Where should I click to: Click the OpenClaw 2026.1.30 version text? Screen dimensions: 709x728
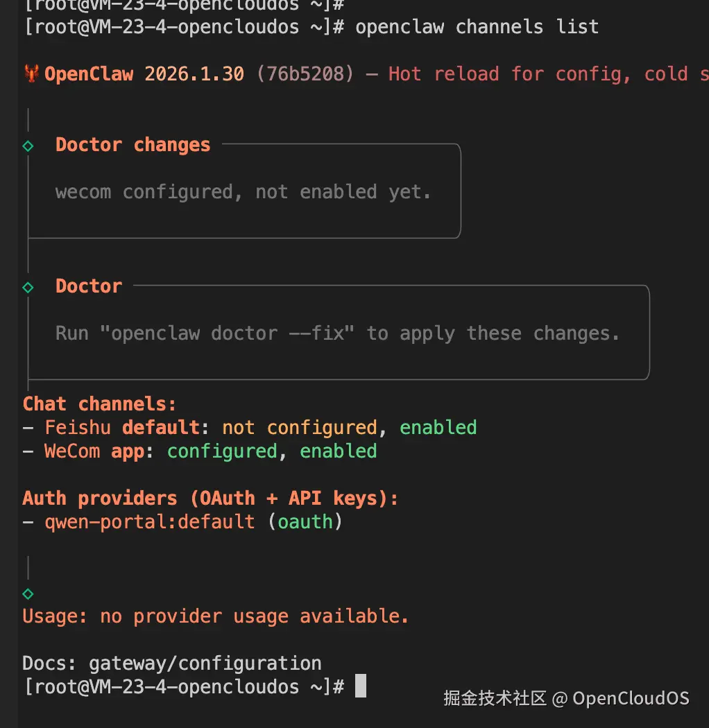coord(144,74)
